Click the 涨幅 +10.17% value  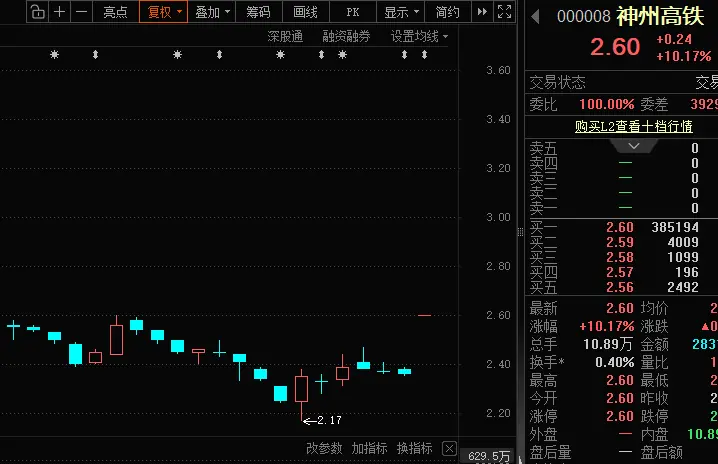coord(607,327)
